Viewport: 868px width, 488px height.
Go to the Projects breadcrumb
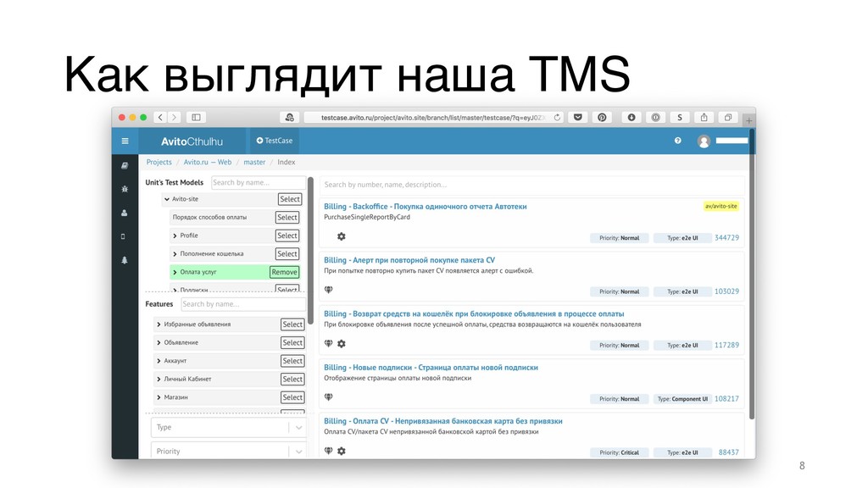click(159, 162)
